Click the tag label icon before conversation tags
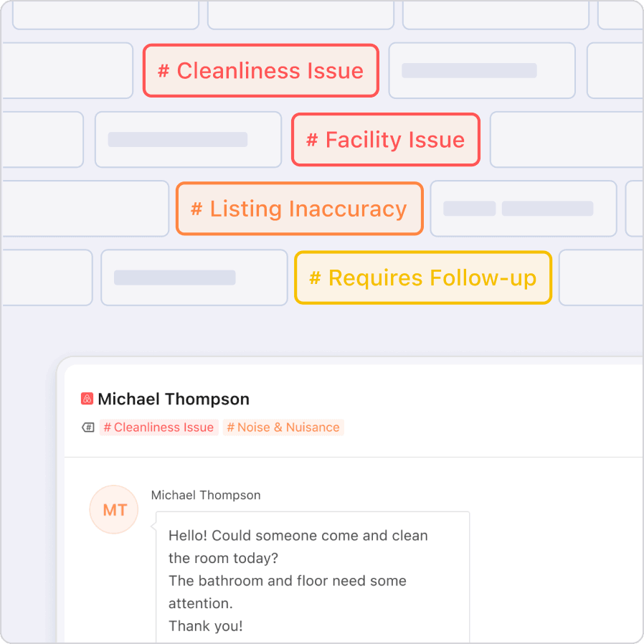The image size is (644, 644). coord(88,427)
